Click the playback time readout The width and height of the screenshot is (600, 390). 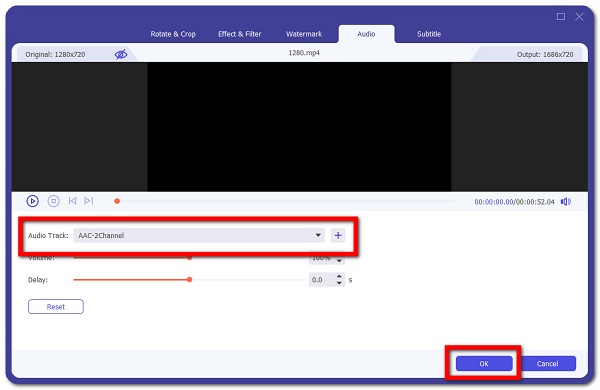click(514, 202)
